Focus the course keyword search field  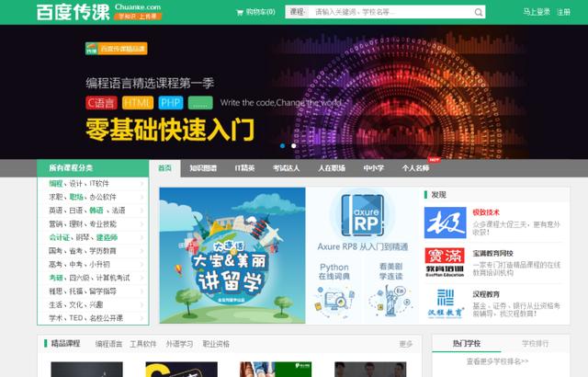[390, 12]
